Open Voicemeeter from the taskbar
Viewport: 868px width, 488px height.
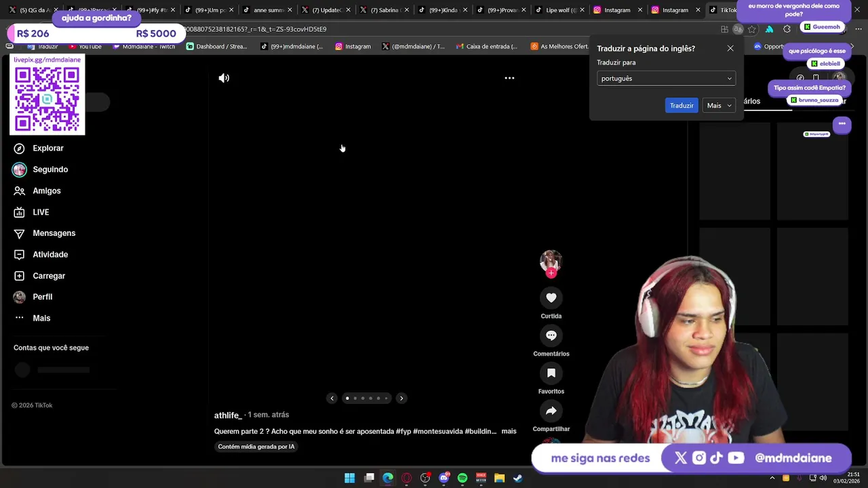pyautogui.click(x=481, y=478)
